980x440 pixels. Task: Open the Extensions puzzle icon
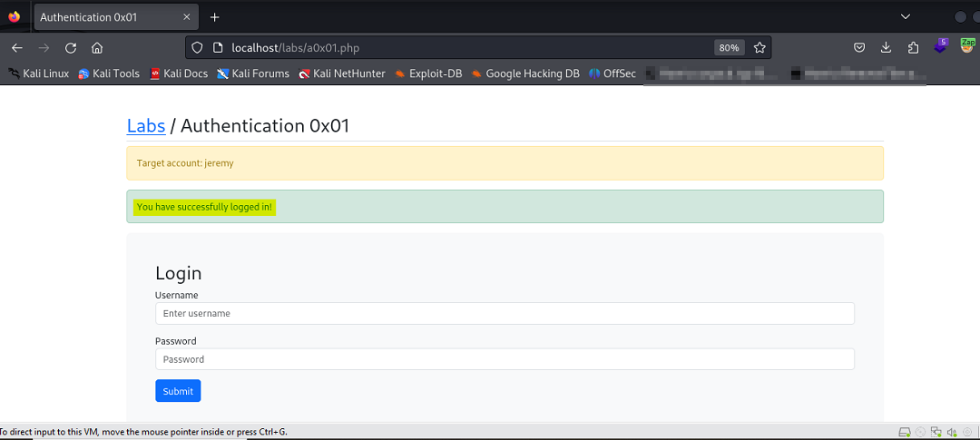point(913,47)
